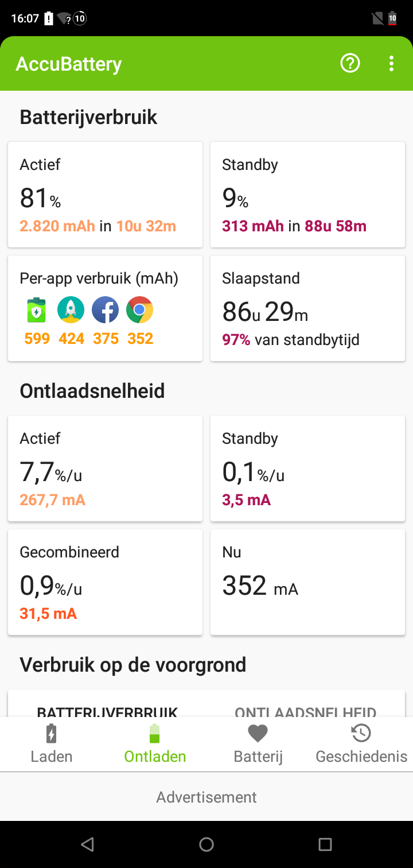Tap the rocket app icon
Image resolution: width=413 pixels, height=868 pixels.
pyautogui.click(x=71, y=311)
